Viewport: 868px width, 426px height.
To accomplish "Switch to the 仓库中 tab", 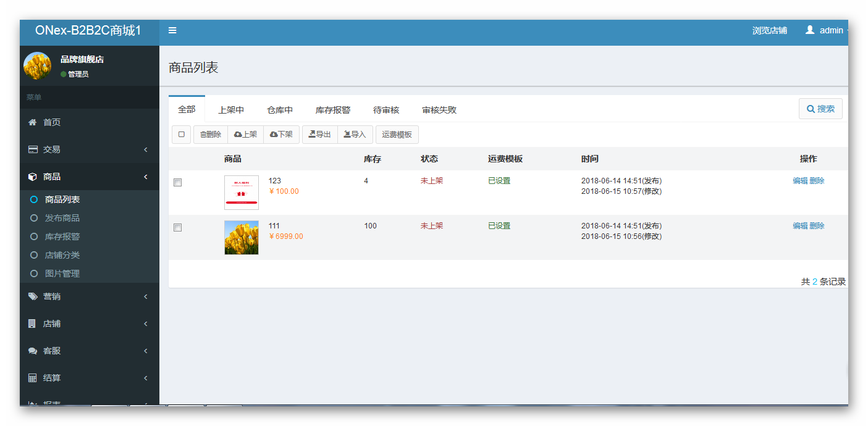I will point(280,110).
